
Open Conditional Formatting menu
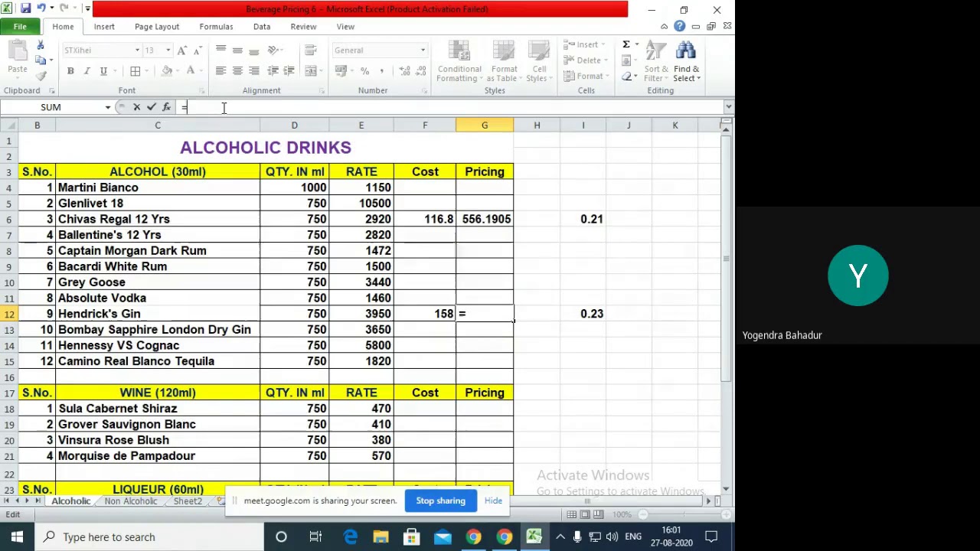pyautogui.click(x=459, y=61)
